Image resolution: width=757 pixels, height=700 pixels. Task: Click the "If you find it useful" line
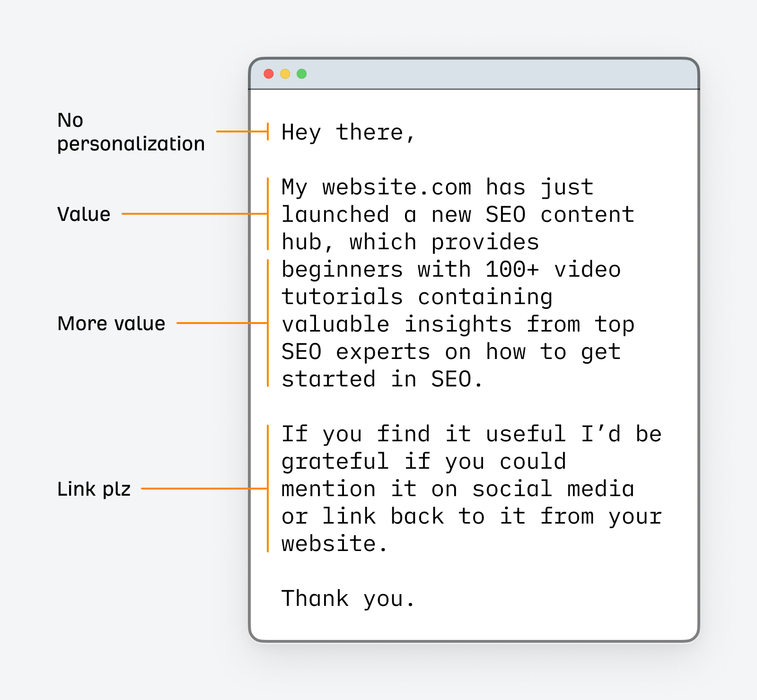pos(423,434)
